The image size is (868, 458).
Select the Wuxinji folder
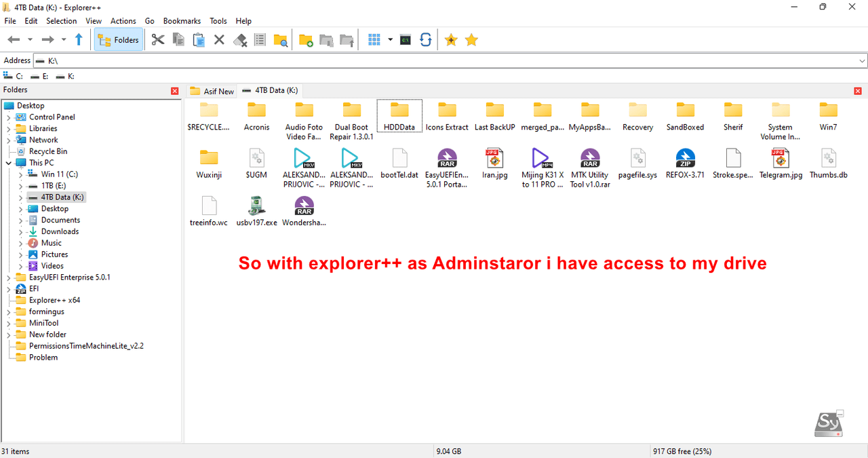209,164
